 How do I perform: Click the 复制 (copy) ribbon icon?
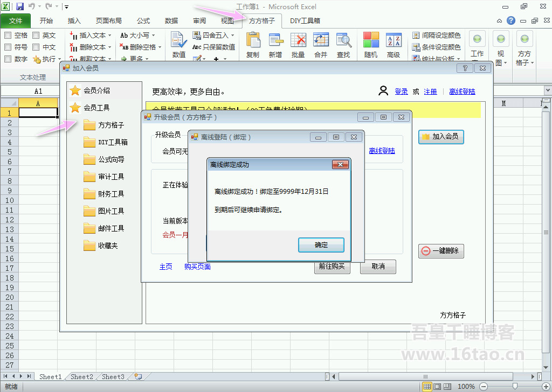click(253, 41)
